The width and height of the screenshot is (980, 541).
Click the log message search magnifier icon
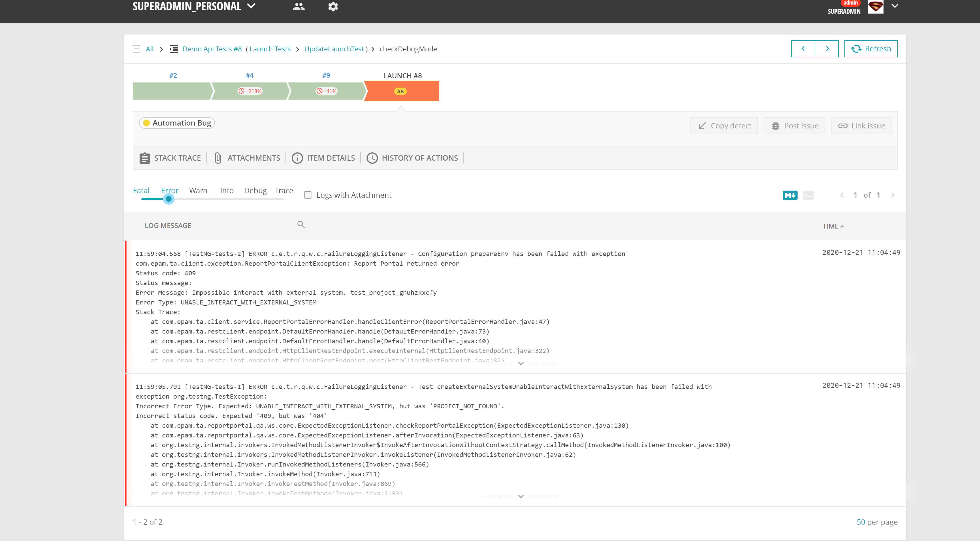point(301,224)
